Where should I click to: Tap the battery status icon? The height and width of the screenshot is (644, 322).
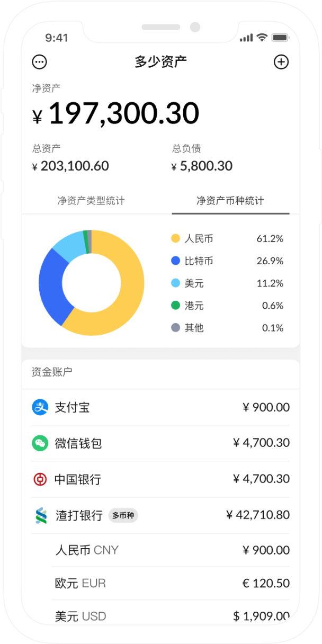[280, 38]
